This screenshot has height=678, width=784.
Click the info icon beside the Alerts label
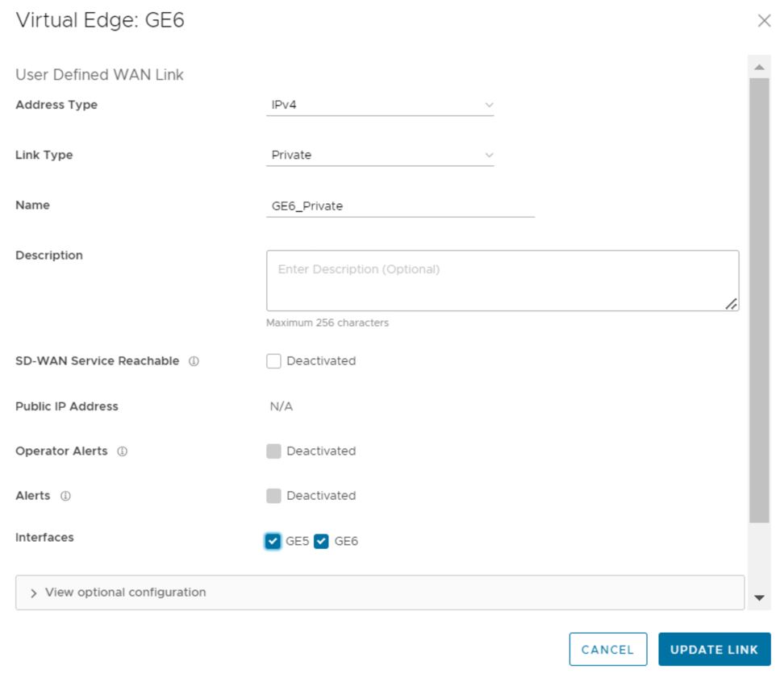pyautogui.click(x=65, y=496)
